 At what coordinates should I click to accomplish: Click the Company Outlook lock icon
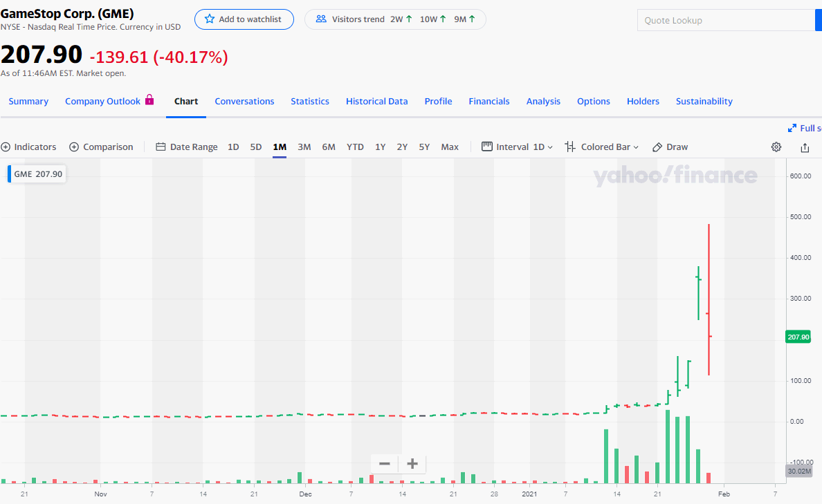[x=149, y=100]
